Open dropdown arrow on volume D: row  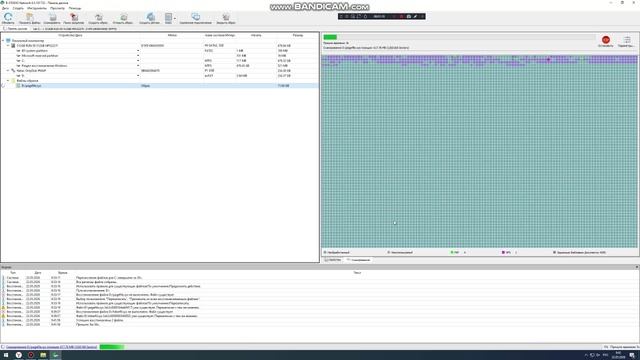coord(138,76)
